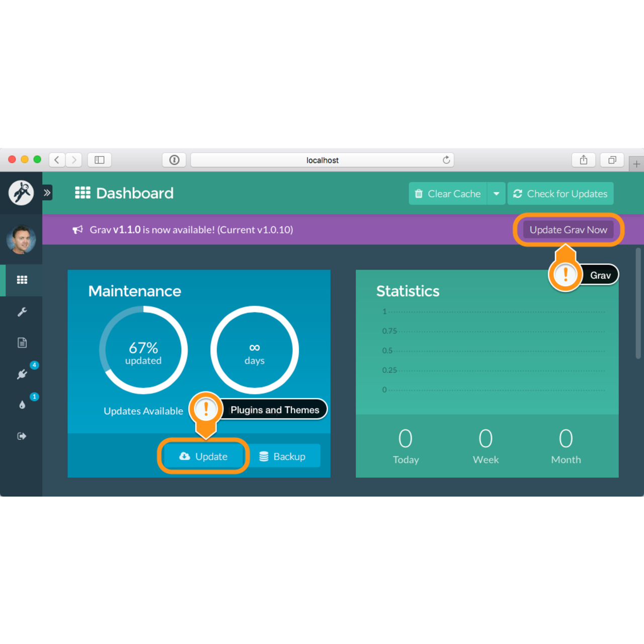
Task: Expand the sidebar with double chevron
Action: pos(47,193)
